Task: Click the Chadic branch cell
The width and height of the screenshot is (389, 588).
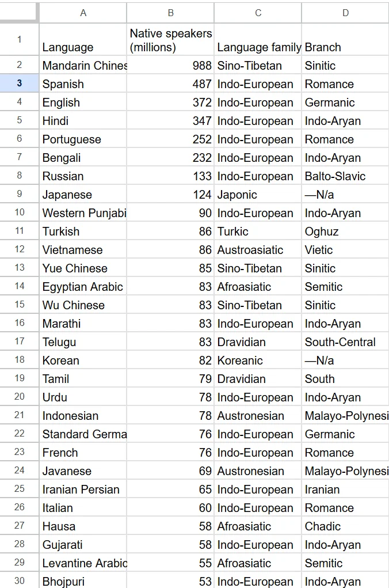Action: point(345,525)
